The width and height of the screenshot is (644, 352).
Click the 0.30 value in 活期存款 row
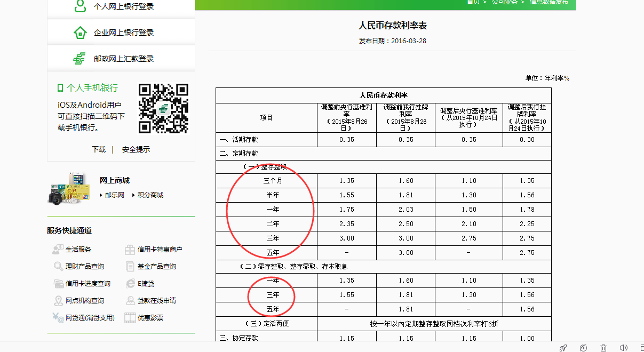click(527, 140)
